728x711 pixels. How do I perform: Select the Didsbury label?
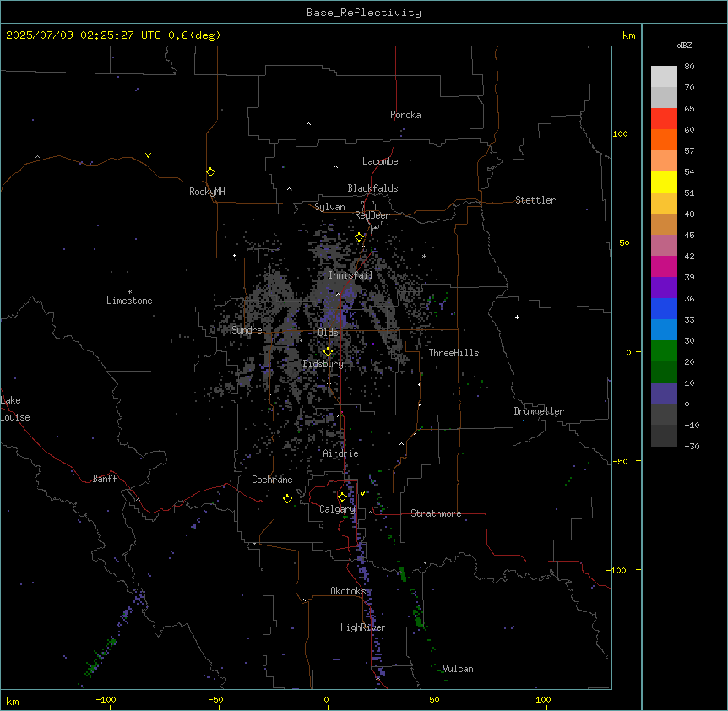pos(323,364)
